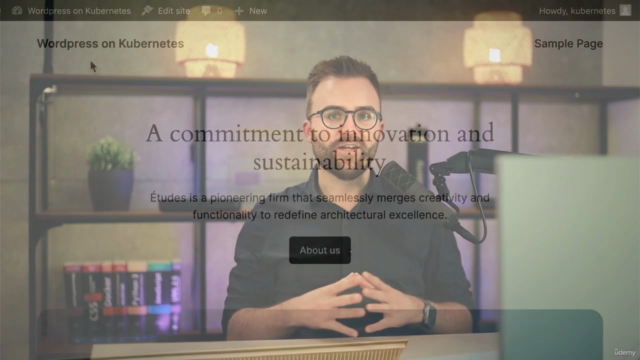Click the plus icon beside New
The image size is (640, 360).
[240, 11]
